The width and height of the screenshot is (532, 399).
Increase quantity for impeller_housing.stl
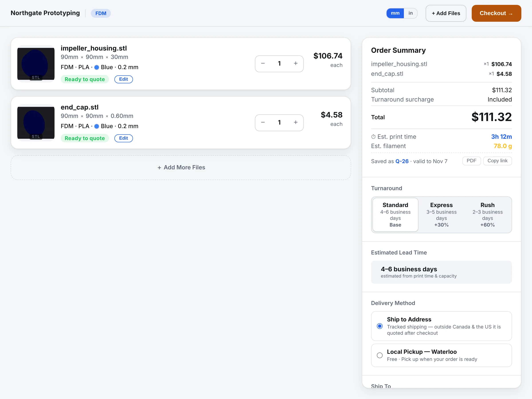(295, 63)
